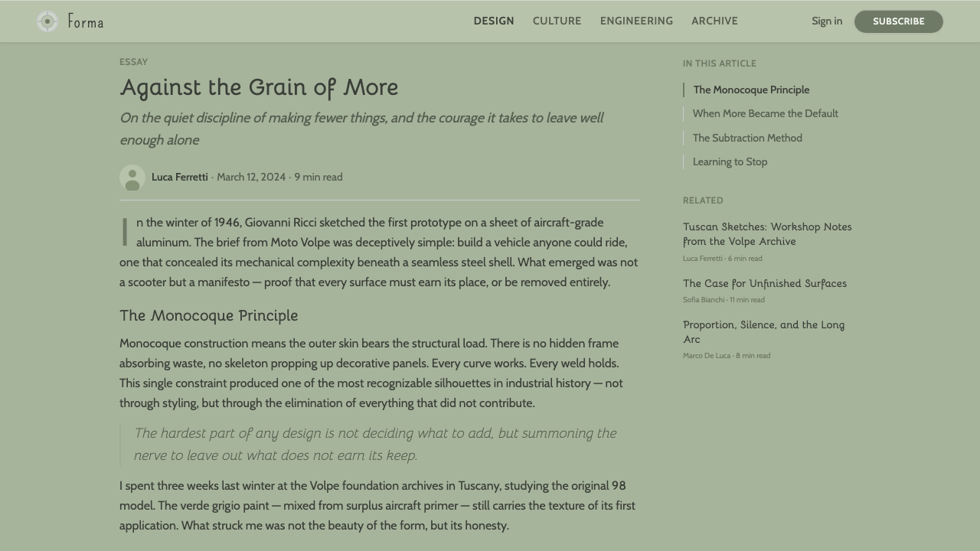Image resolution: width=980 pixels, height=551 pixels.
Task: Open Proportion, Silence, and the Long Arc
Action: coord(763,332)
